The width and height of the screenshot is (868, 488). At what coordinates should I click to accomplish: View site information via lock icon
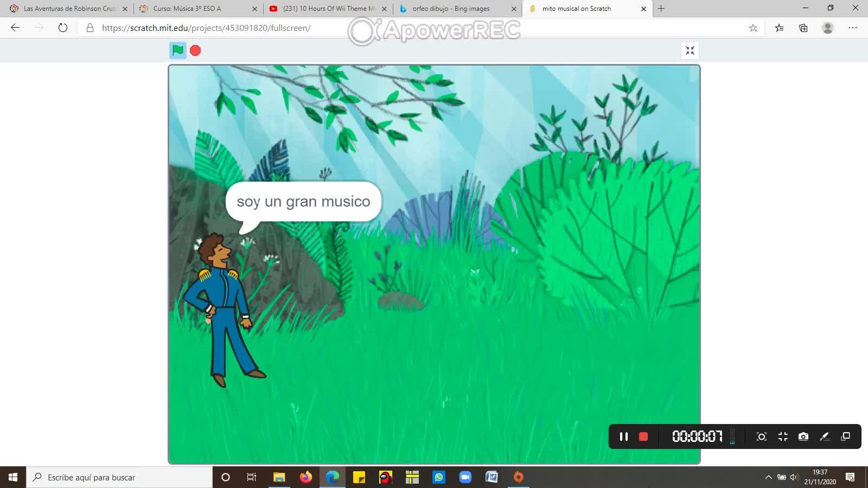90,28
